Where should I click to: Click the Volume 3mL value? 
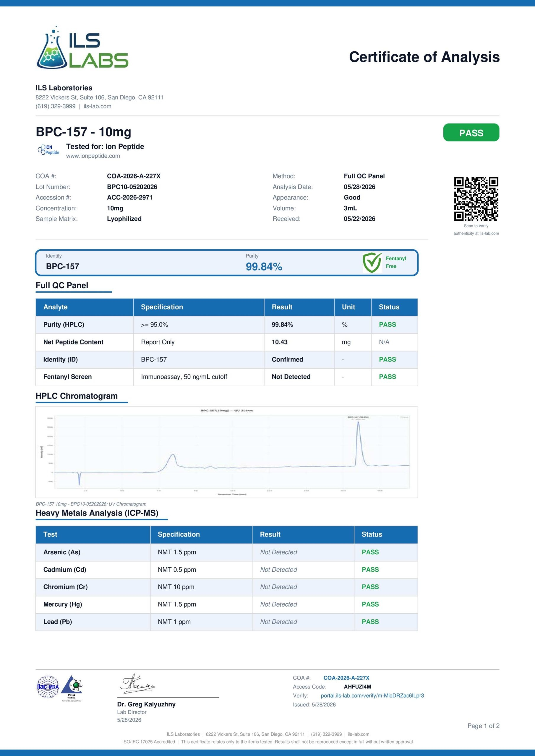[350, 208]
